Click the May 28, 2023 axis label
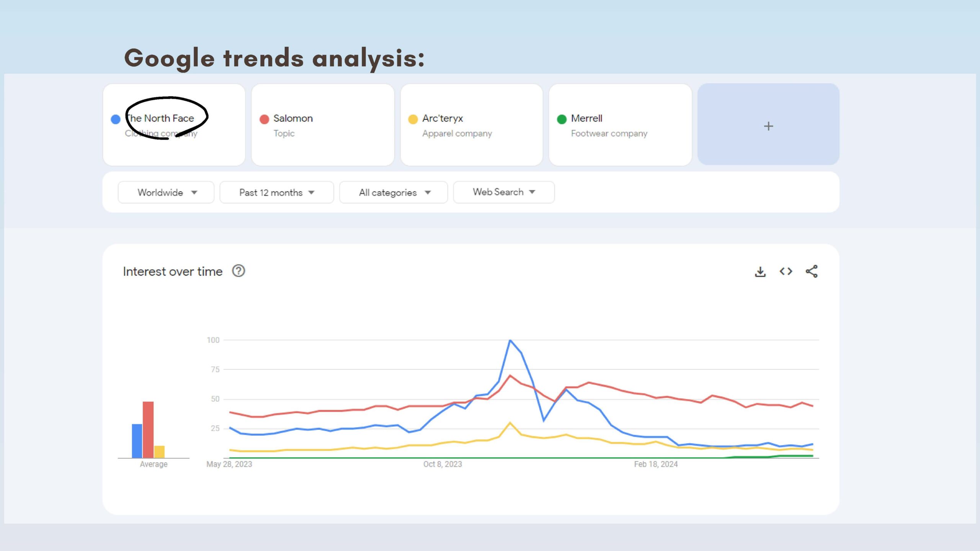Image resolution: width=980 pixels, height=551 pixels. [229, 464]
